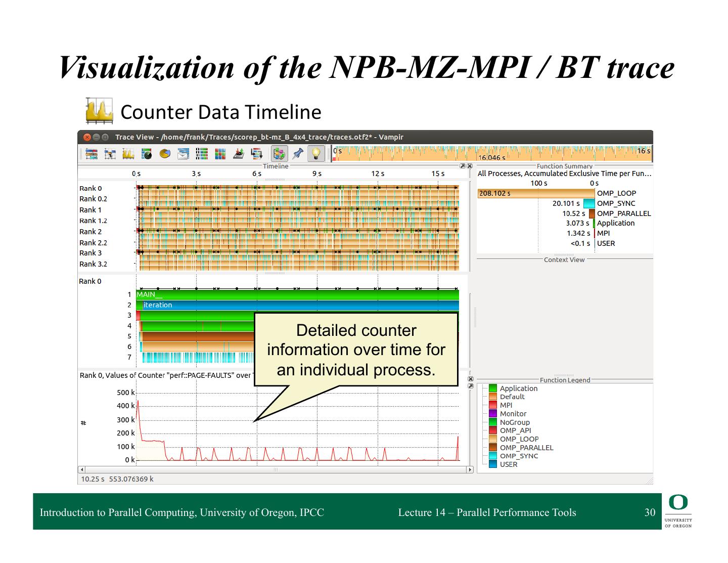This screenshot has width=728, height=563.
Task: Click the Context View panel header
Action: click(564, 259)
